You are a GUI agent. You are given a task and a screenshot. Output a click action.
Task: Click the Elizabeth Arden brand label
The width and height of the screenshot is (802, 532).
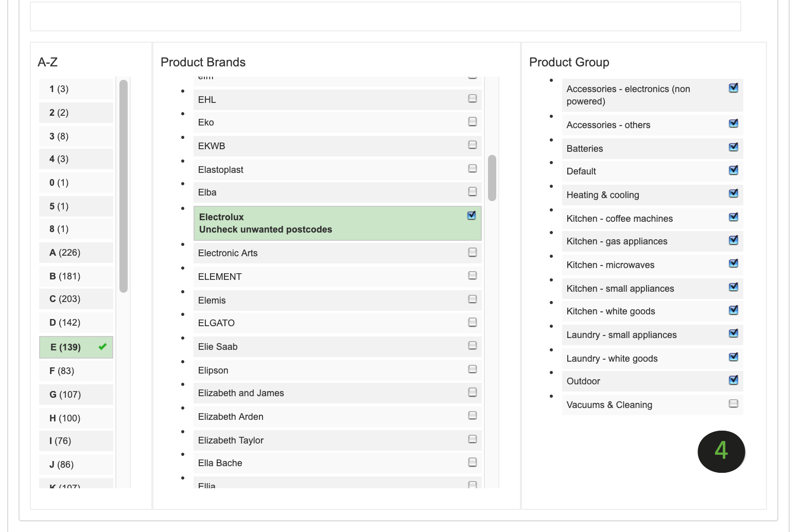(x=231, y=417)
